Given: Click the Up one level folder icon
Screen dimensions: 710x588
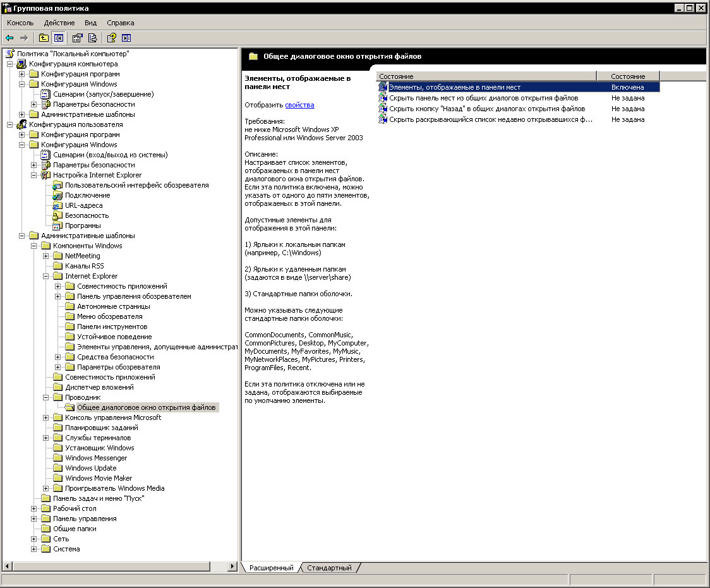Looking at the screenshot, I should (44, 38).
